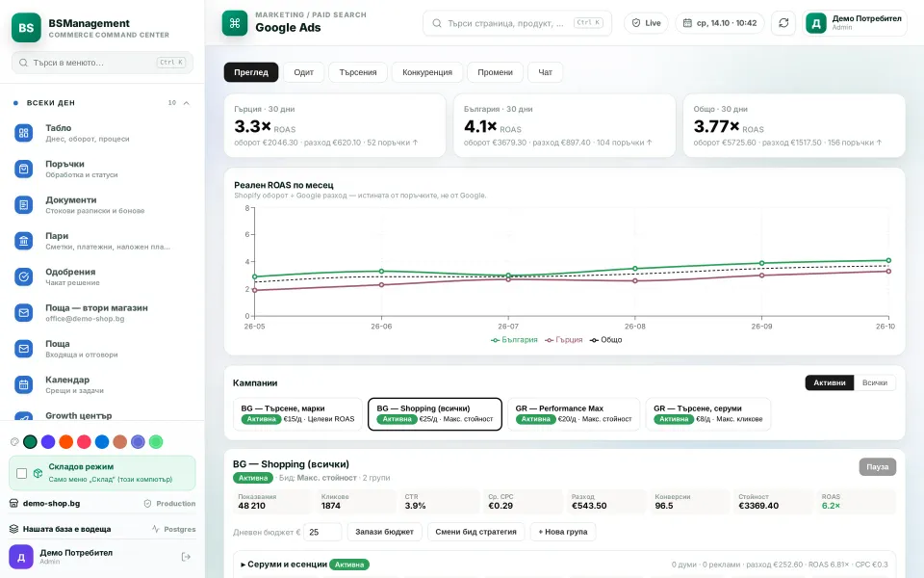Open the Табло dashboard icon

[x=23, y=133]
